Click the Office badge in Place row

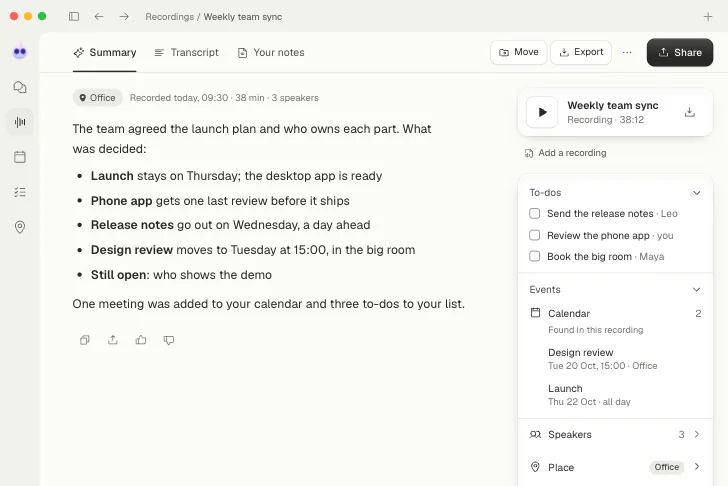click(667, 467)
